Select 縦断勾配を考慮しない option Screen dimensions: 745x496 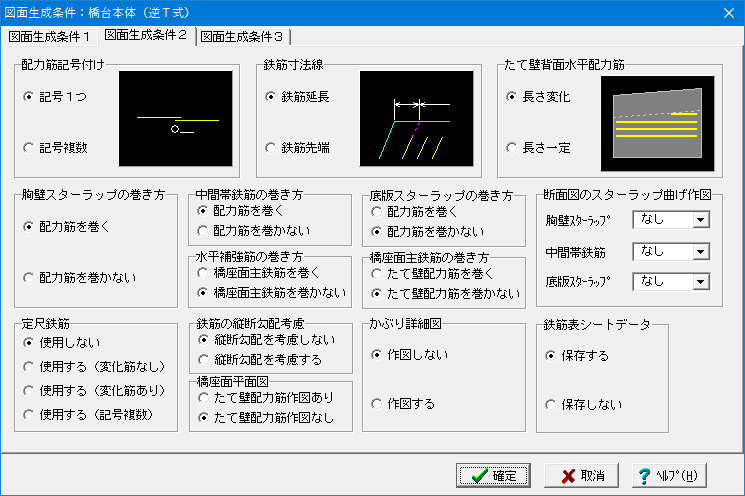pyautogui.click(x=267, y=340)
